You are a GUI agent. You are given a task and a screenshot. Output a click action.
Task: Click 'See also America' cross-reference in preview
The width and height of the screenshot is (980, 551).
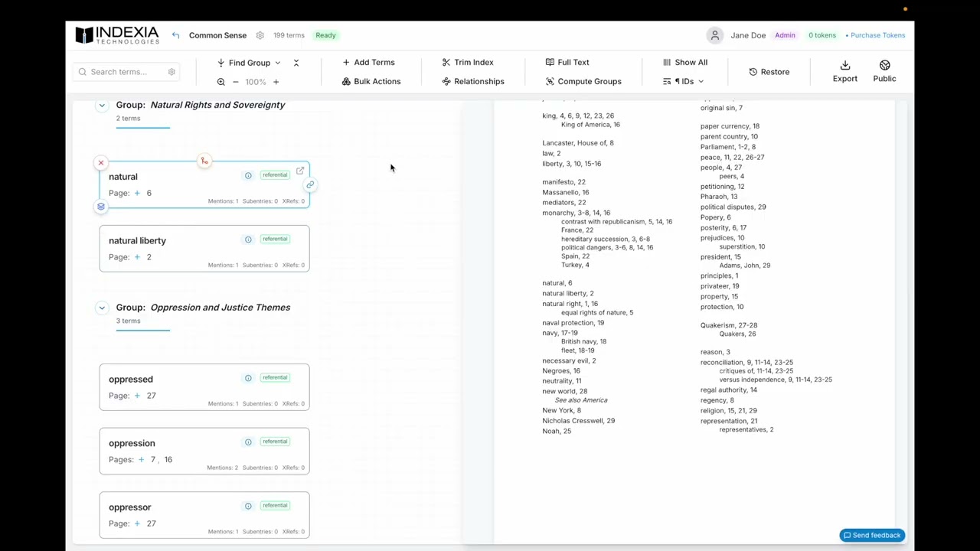click(x=581, y=400)
